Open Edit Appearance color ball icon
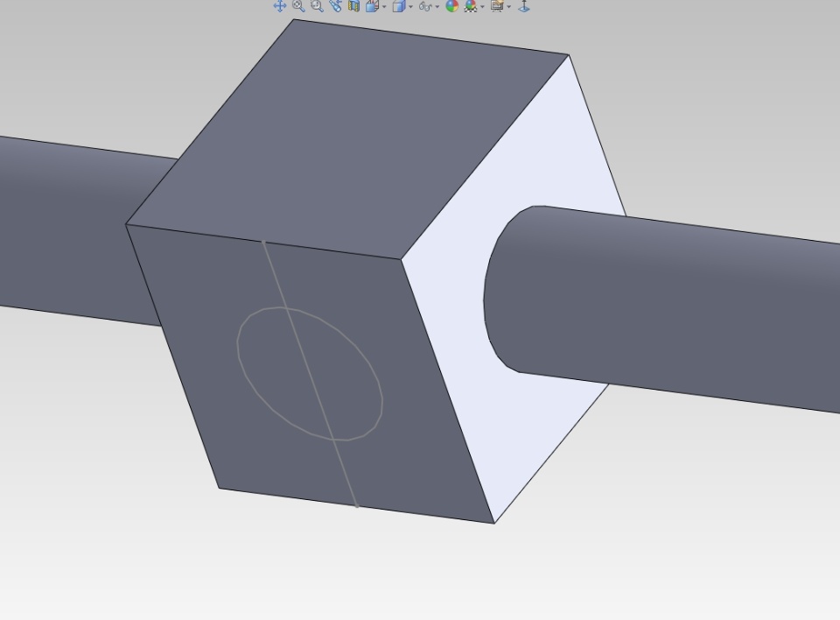The width and height of the screenshot is (840, 620). [x=452, y=6]
